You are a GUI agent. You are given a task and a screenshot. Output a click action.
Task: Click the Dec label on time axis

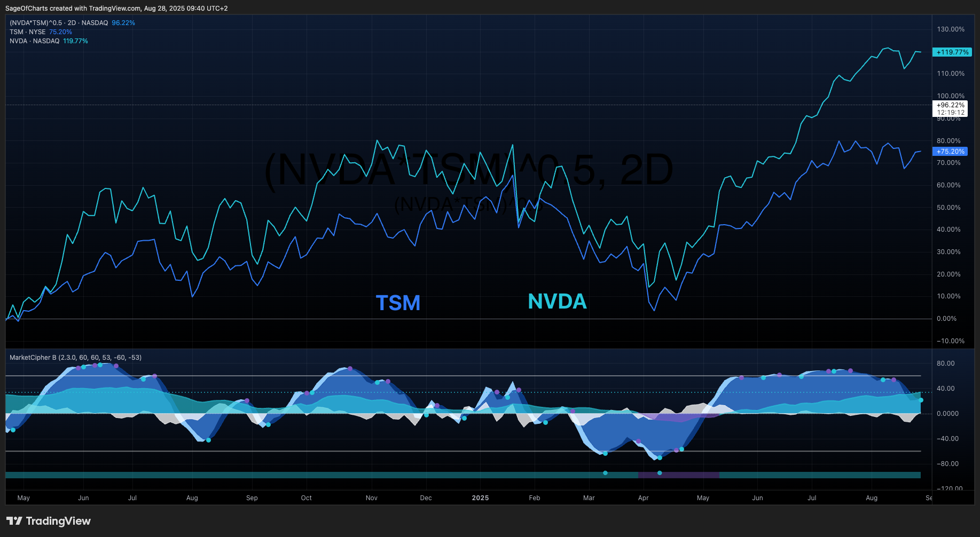[426, 498]
